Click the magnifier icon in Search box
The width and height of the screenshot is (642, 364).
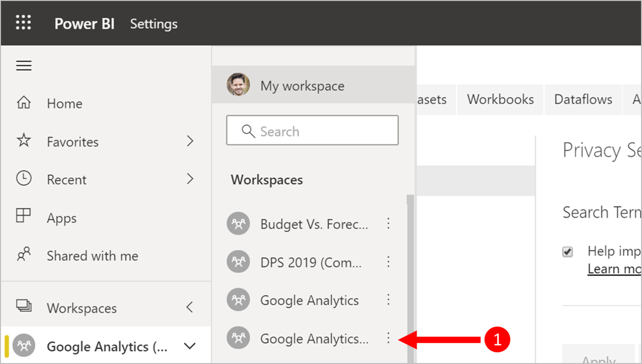tap(249, 131)
